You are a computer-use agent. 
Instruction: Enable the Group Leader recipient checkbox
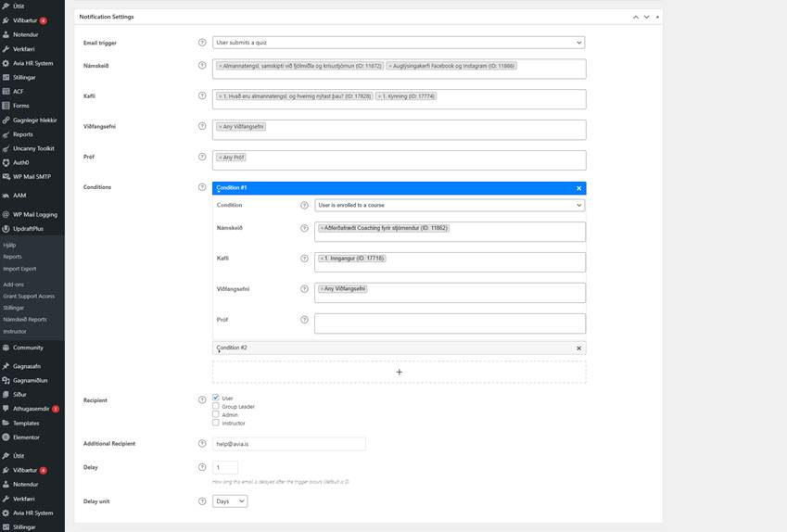[216, 406]
